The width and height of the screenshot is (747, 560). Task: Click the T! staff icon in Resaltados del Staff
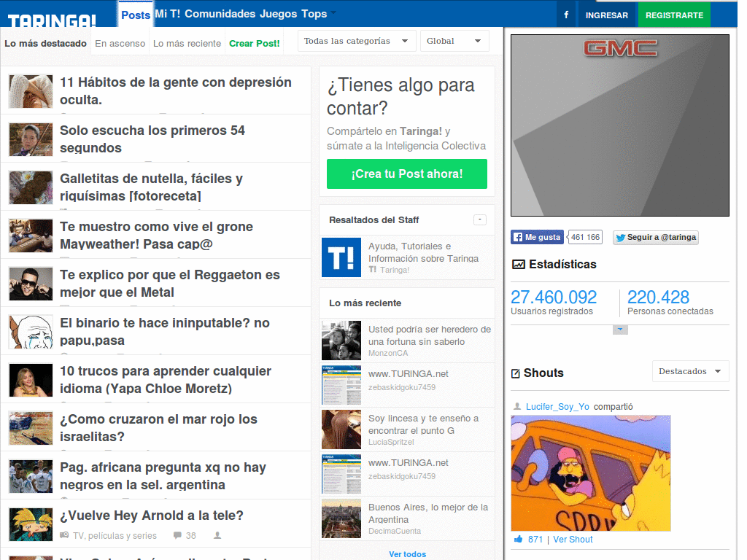pos(341,257)
